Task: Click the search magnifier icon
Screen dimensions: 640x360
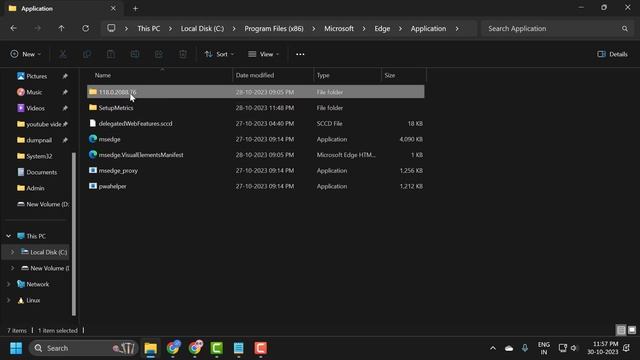Action: coord(625,29)
